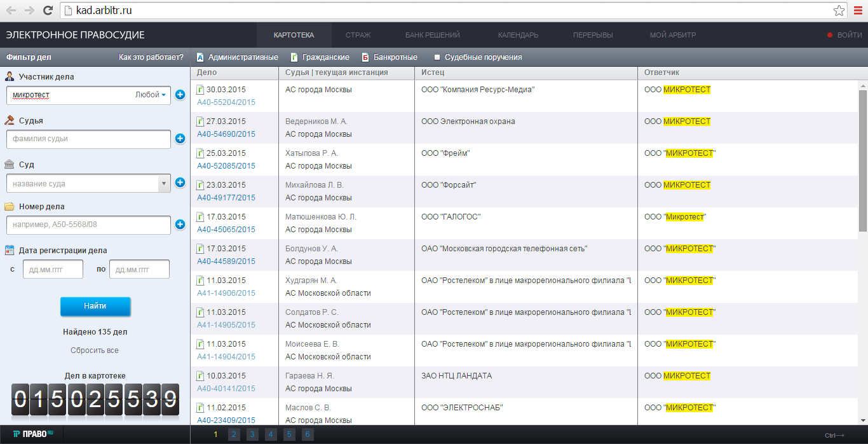This screenshot has width=868, height=444.
Task: Reload the page with the browser refresh icon
Action: [x=48, y=10]
